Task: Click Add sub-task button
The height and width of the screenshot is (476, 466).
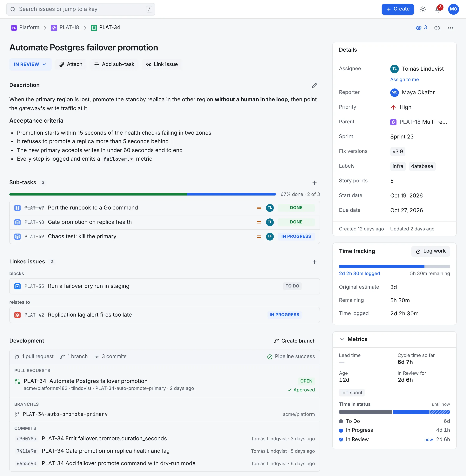Action: pyautogui.click(x=114, y=64)
